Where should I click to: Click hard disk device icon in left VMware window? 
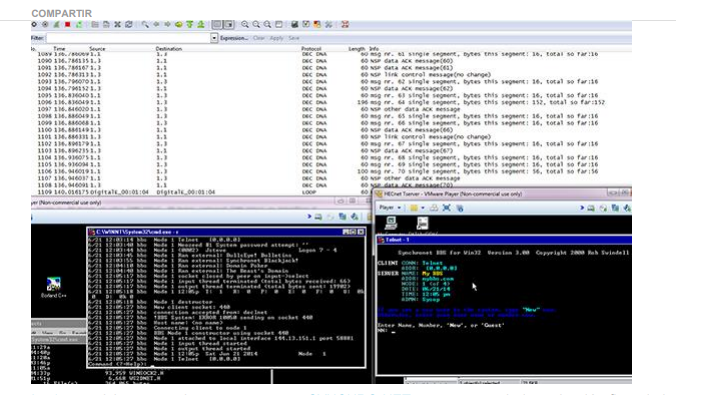[x=318, y=217]
